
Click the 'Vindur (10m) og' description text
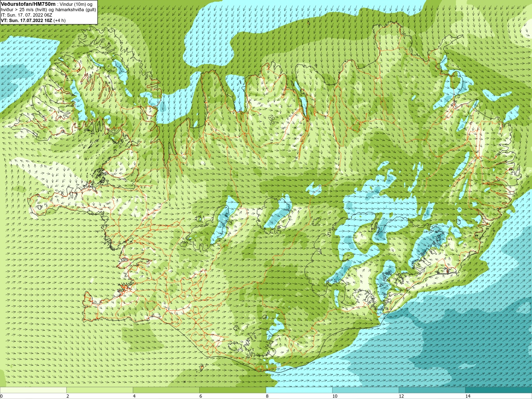(76, 4)
